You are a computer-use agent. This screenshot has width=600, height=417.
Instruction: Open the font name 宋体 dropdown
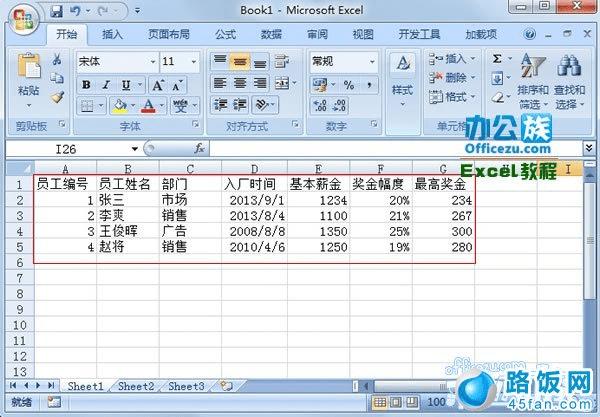[x=153, y=62]
